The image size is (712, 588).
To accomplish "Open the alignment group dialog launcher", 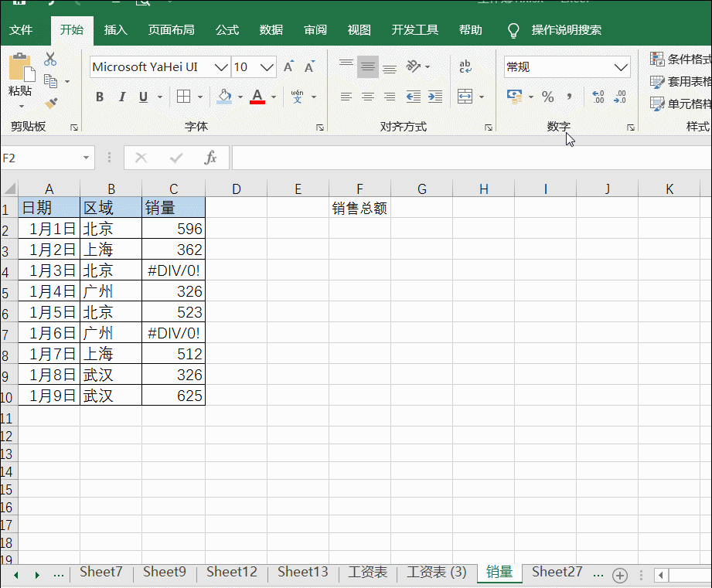I will (489, 127).
